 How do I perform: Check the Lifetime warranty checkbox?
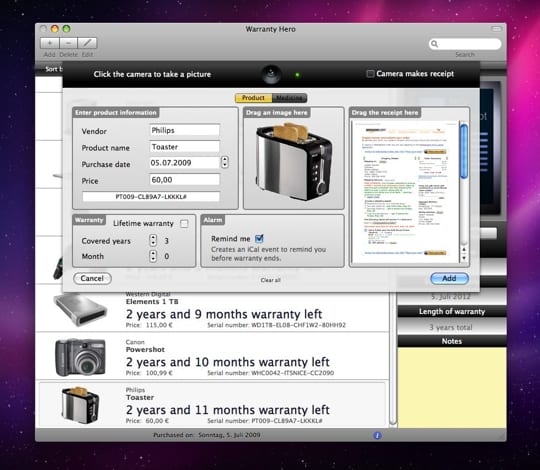click(x=184, y=224)
